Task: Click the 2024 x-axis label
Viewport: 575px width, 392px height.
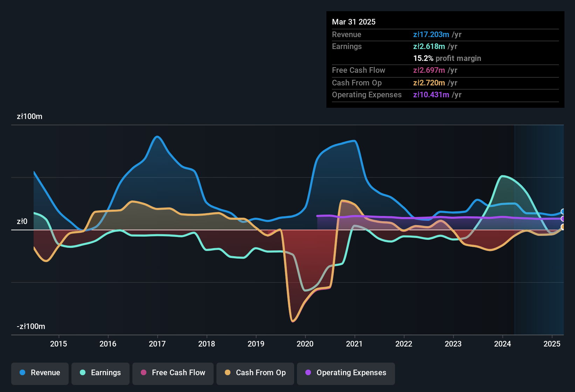Action: 503,344
